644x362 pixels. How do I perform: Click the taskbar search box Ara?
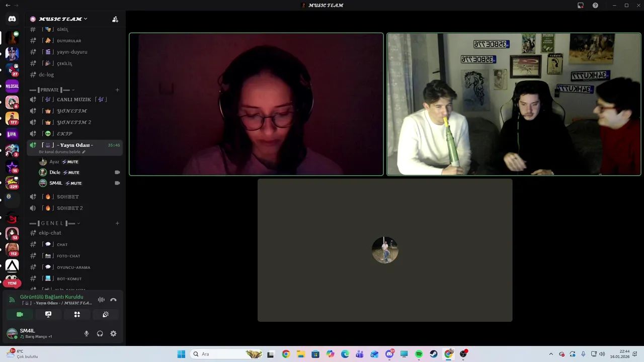point(227,354)
